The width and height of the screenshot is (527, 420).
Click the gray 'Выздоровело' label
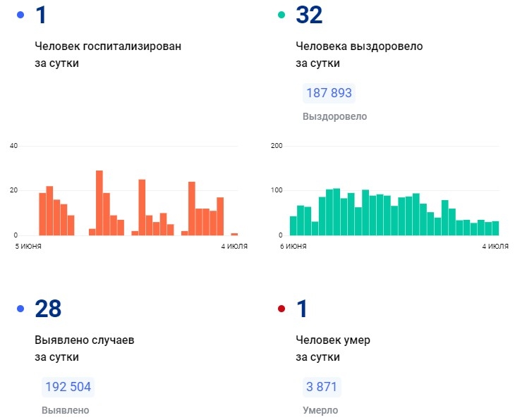(334, 116)
